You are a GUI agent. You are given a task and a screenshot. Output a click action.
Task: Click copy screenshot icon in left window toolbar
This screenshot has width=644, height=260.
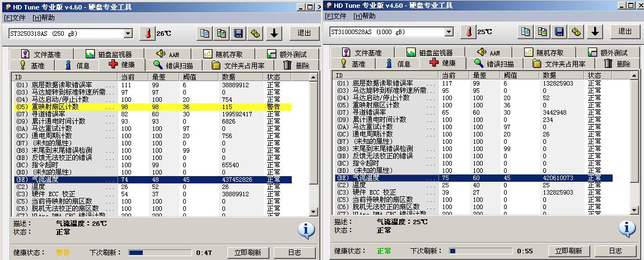pos(222,33)
